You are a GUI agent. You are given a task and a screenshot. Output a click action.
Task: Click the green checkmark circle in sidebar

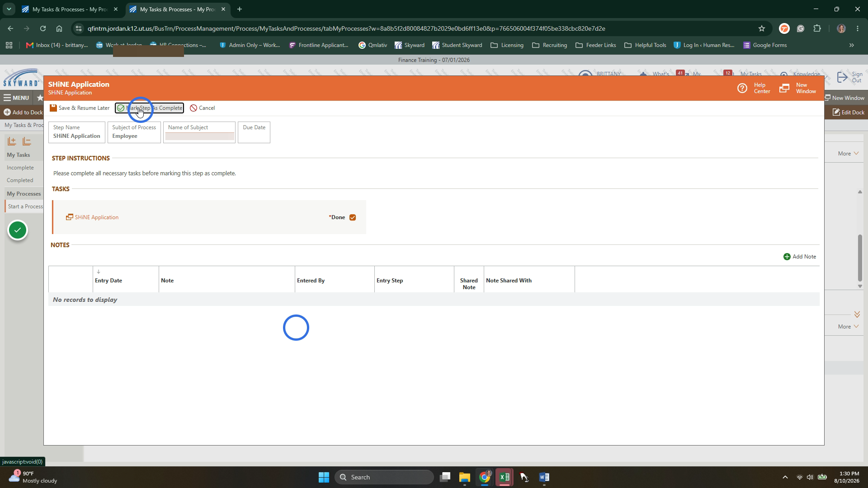[18, 230]
